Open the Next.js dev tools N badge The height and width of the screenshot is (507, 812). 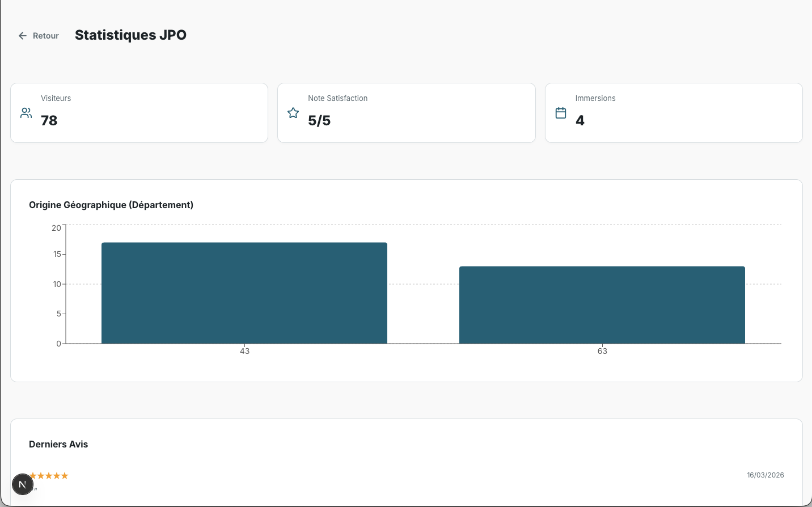tap(23, 484)
